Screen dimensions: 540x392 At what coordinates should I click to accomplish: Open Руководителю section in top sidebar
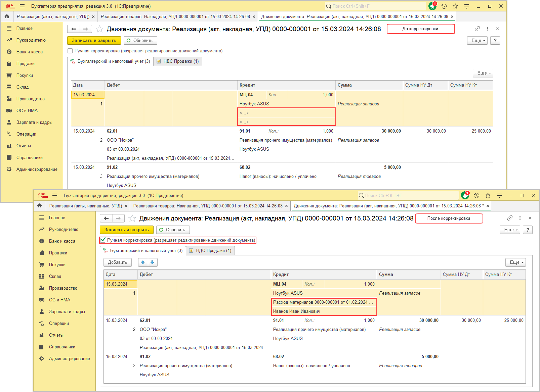point(31,40)
